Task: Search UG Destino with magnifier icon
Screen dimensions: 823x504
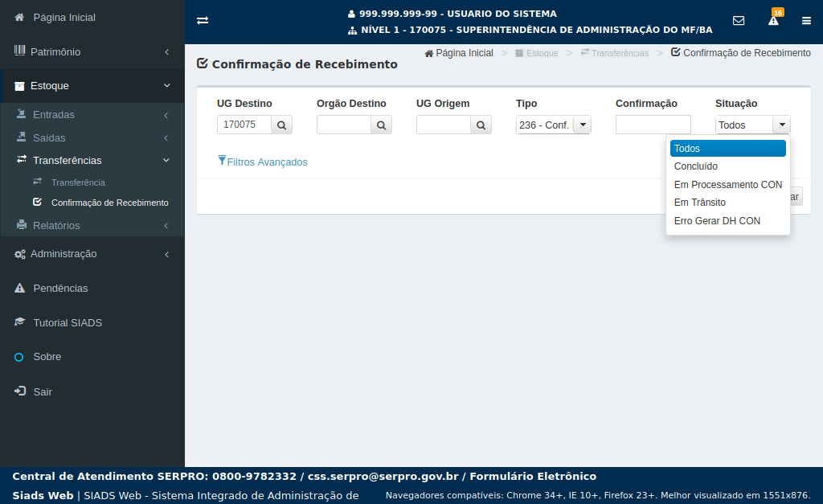Action: coord(281,125)
